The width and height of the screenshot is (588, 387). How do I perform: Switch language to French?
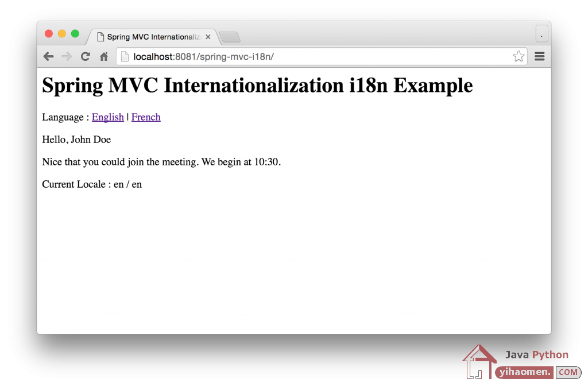coord(146,117)
